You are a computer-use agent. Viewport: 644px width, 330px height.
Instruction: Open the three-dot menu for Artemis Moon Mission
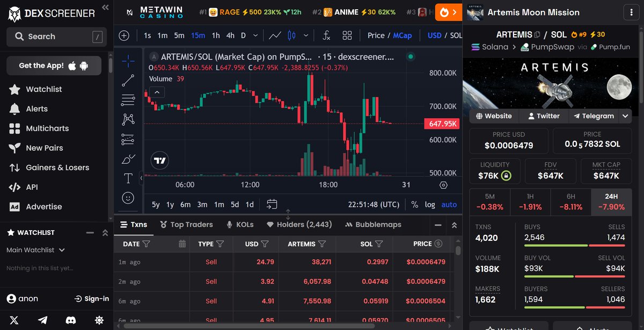630,12
